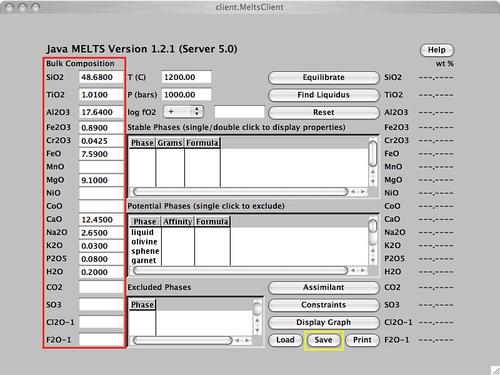The image size is (500, 375).
Task: Click the CaO composition field
Action: (101, 219)
